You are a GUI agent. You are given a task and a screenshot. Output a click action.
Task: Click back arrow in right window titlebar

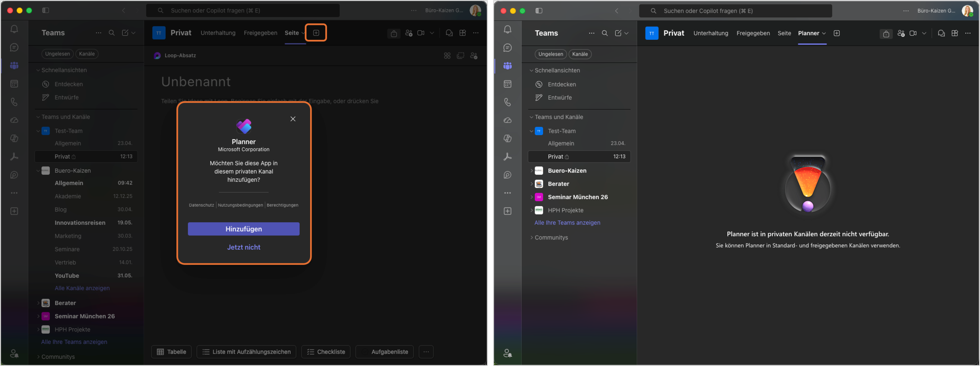pos(616,11)
